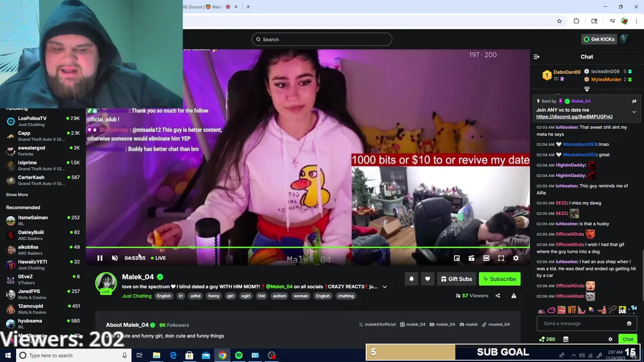Open sweatergxd channel in sidebar
This screenshot has width=644, height=362.
[x=43, y=151]
